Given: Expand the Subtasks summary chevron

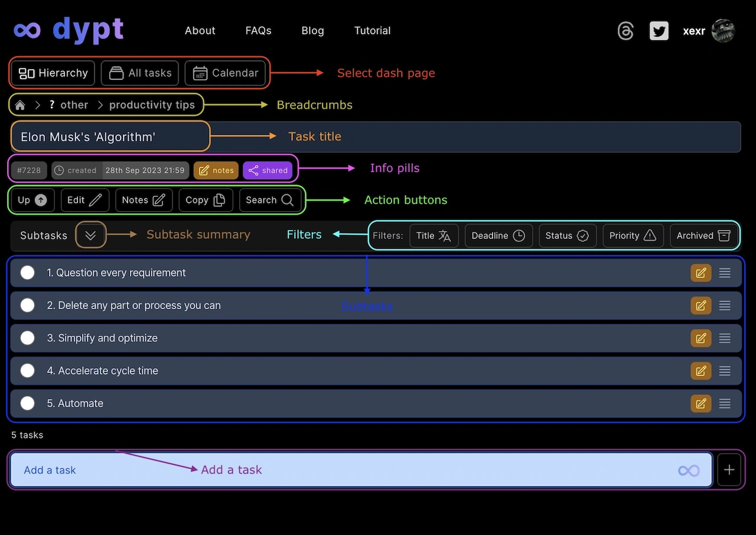Looking at the screenshot, I should pos(90,235).
